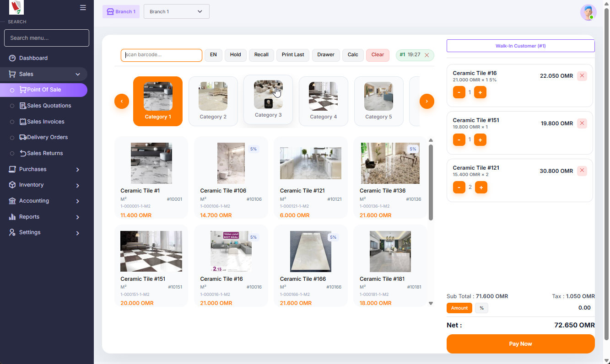Click the hamburger menu icon in sidebar
The height and width of the screenshot is (364, 610).
click(83, 8)
